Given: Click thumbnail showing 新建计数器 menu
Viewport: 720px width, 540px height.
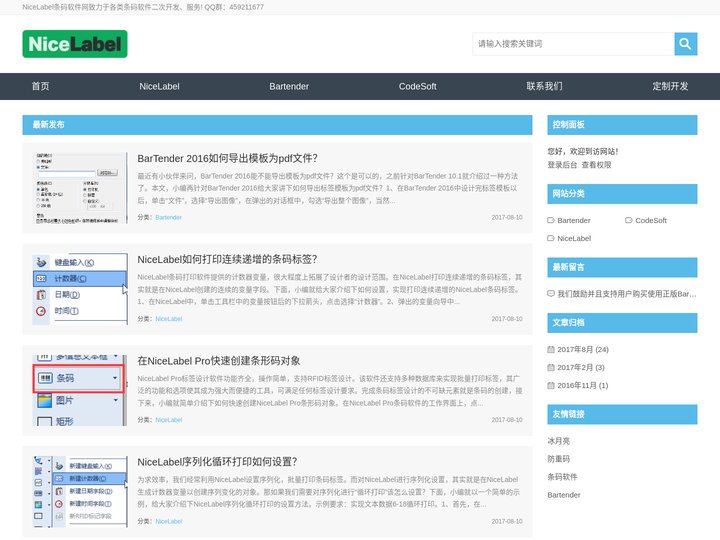Looking at the screenshot, I should point(80,492).
